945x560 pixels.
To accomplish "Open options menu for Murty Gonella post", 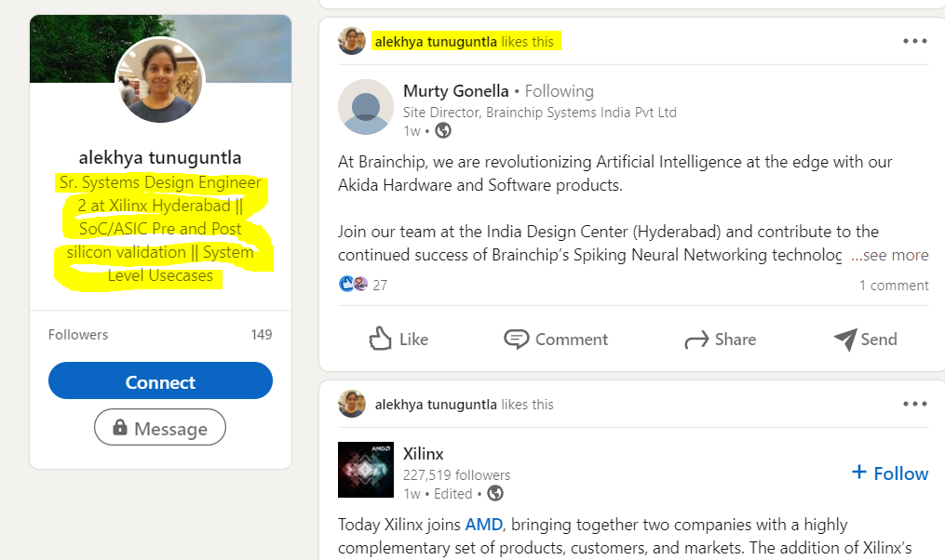I will pos(915,41).
